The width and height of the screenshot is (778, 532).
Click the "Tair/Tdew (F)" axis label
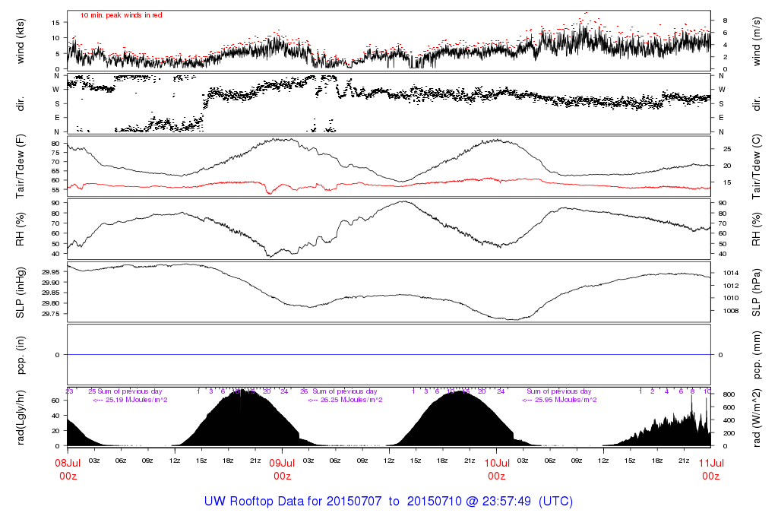tap(20, 166)
